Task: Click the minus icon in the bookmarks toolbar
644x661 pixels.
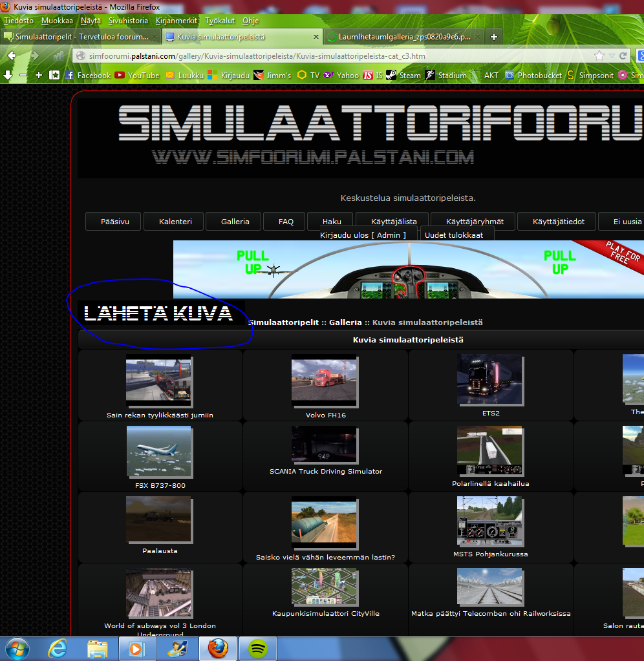Action: tap(23, 75)
